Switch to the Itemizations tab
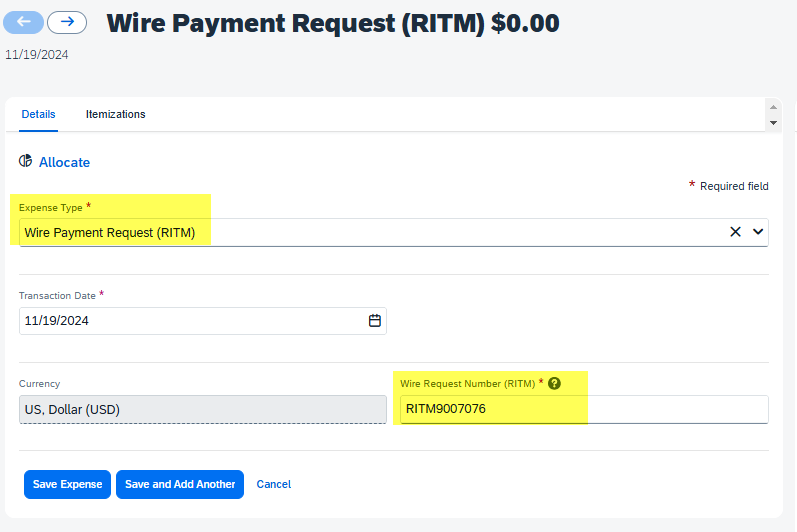 [x=115, y=114]
